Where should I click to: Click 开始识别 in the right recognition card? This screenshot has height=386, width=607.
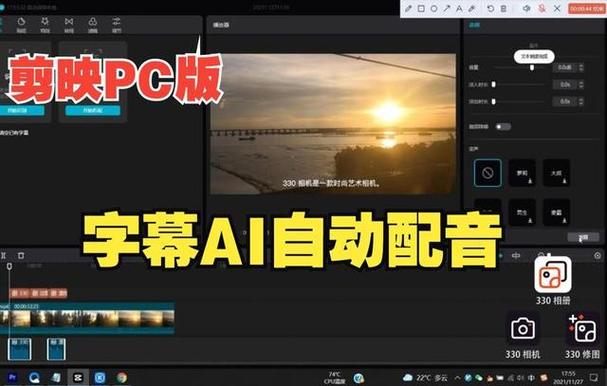click(x=93, y=111)
